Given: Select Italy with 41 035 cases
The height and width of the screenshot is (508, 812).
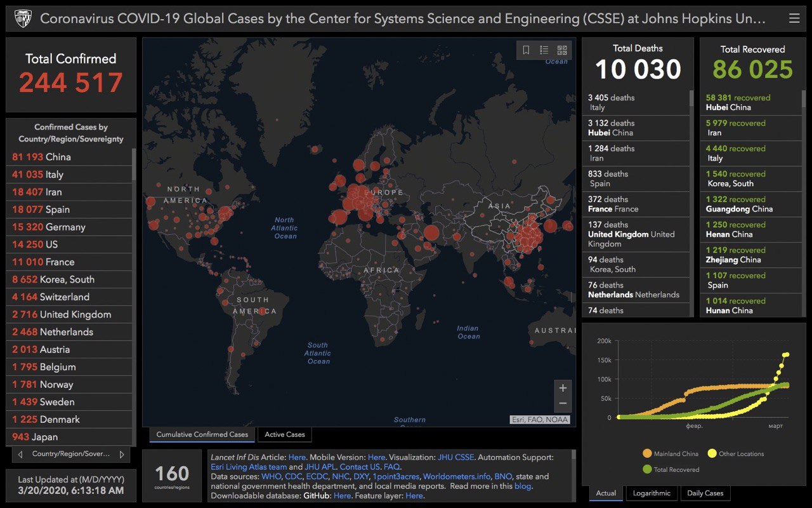Looking at the screenshot, I should 70,175.
